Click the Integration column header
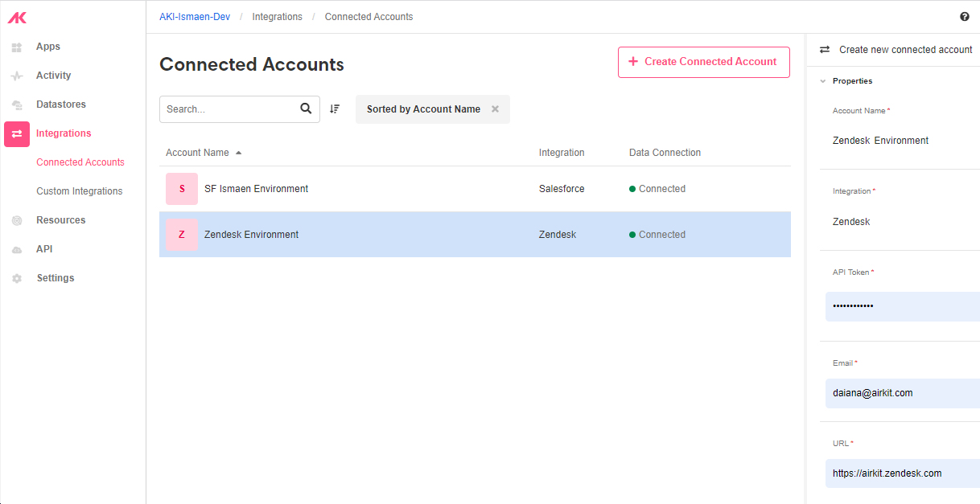The image size is (980, 504). (562, 153)
